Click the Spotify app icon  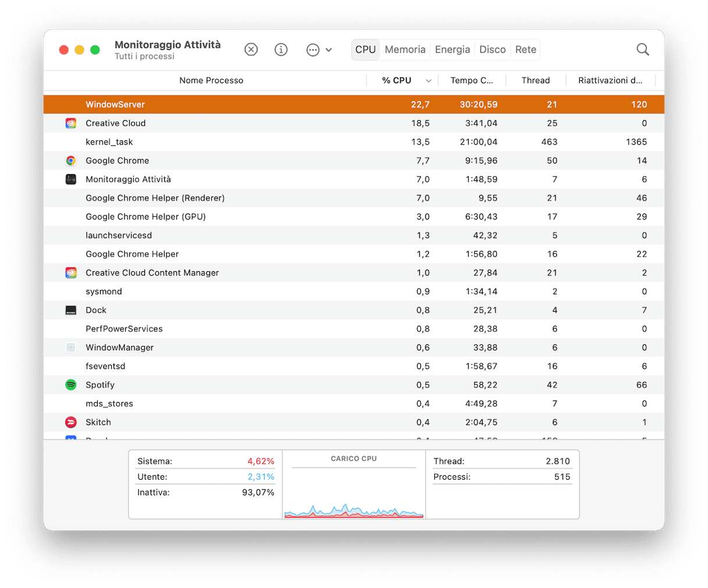coord(70,385)
